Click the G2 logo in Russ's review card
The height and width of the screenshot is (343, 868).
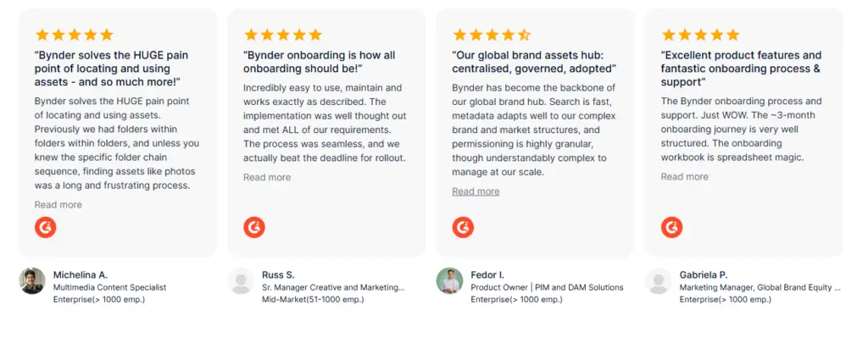tap(254, 227)
